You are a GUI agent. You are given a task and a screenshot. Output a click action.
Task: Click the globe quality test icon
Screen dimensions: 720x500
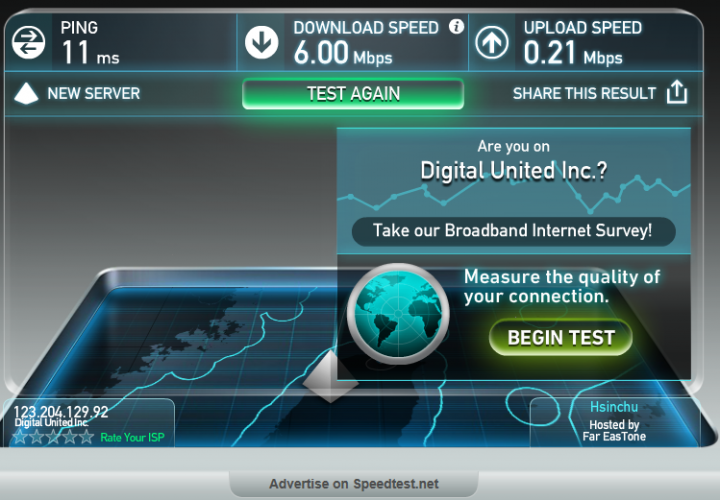(398, 314)
